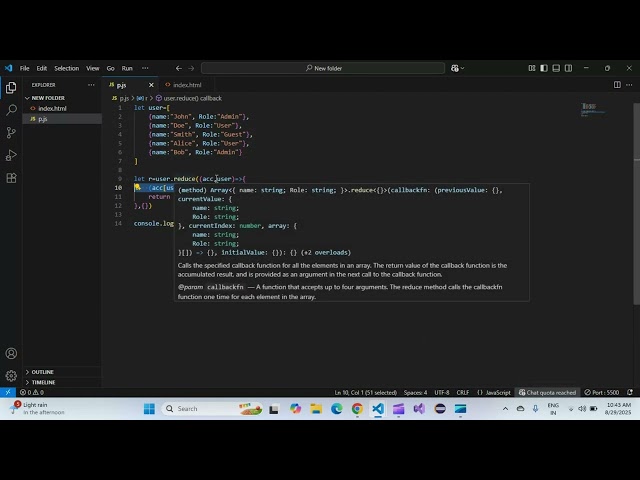
Task: Open the Manage gear icon
Action: 11,376
